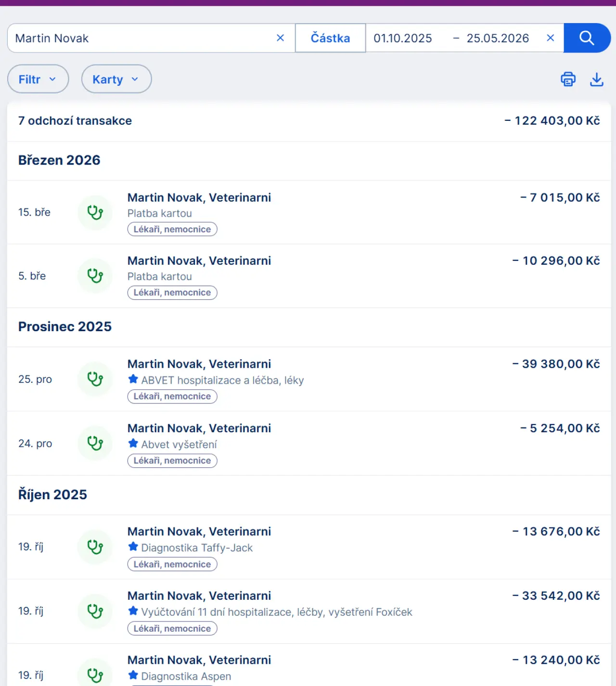Image resolution: width=616 pixels, height=686 pixels.
Task: Edit the start date 01.10.2025
Action: tap(403, 38)
